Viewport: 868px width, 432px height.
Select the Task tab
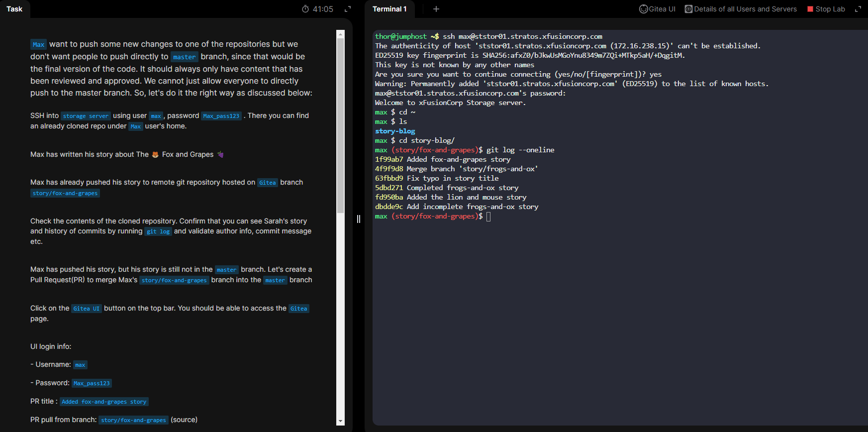coord(14,9)
